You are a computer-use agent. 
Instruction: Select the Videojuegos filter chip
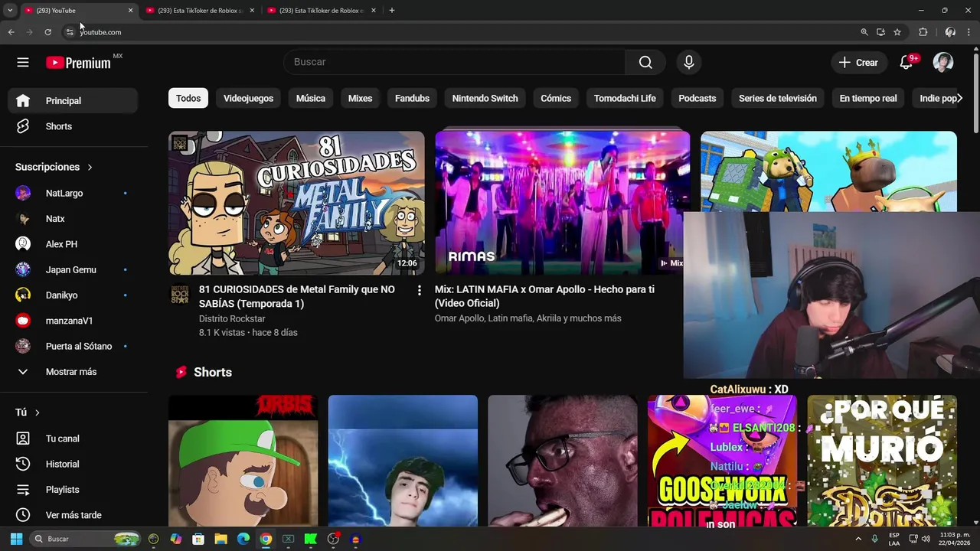click(248, 98)
